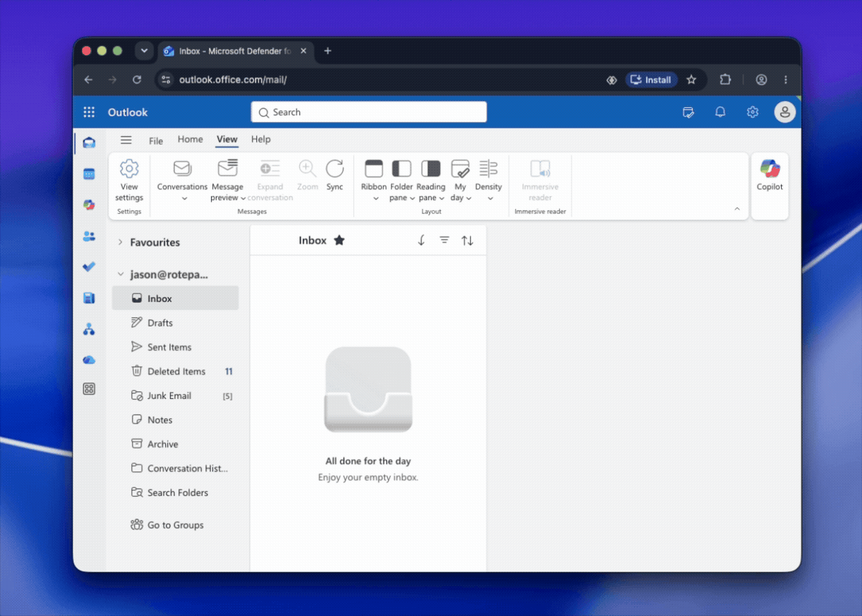Screen dimensions: 862x616
Task: Open Copilot from the left app rail
Action: [89, 205]
